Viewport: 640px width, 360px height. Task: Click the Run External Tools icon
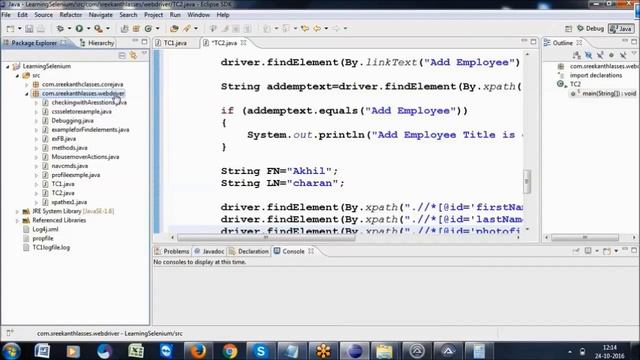tap(98, 29)
